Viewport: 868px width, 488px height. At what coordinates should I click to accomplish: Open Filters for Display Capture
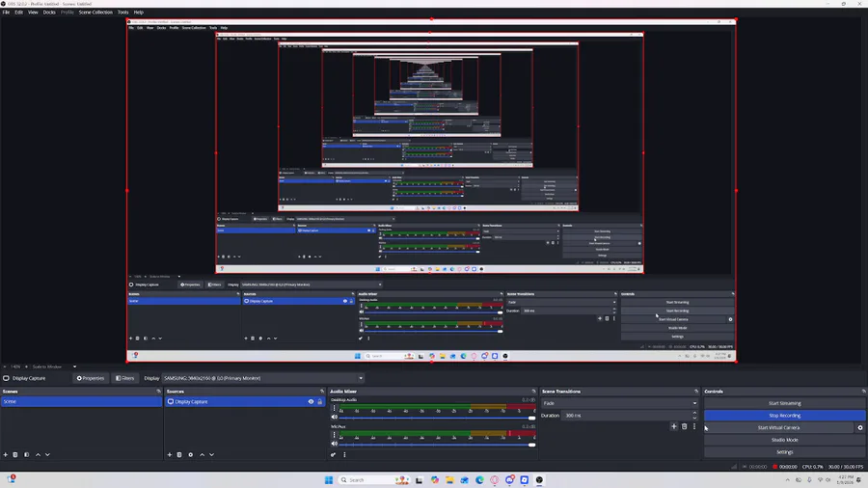click(x=124, y=378)
